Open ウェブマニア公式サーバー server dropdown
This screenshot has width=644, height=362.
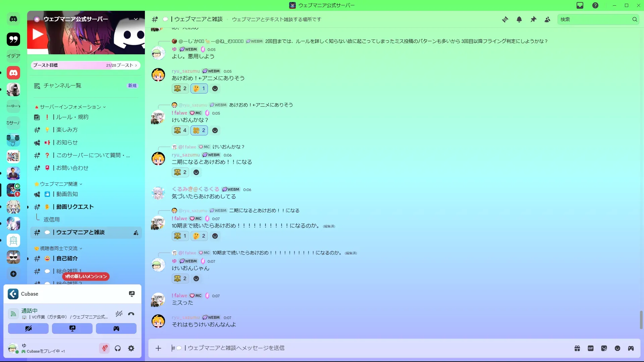click(x=136, y=19)
